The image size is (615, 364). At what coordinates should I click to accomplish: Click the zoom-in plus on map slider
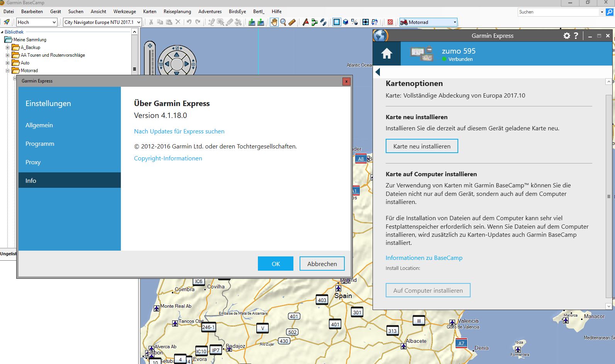150,45
